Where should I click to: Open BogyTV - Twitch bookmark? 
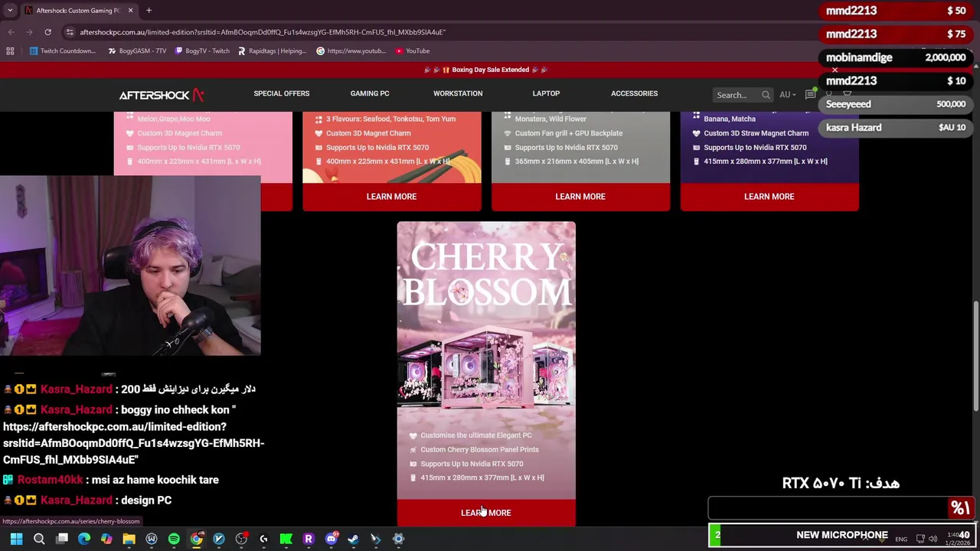coord(202,51)
